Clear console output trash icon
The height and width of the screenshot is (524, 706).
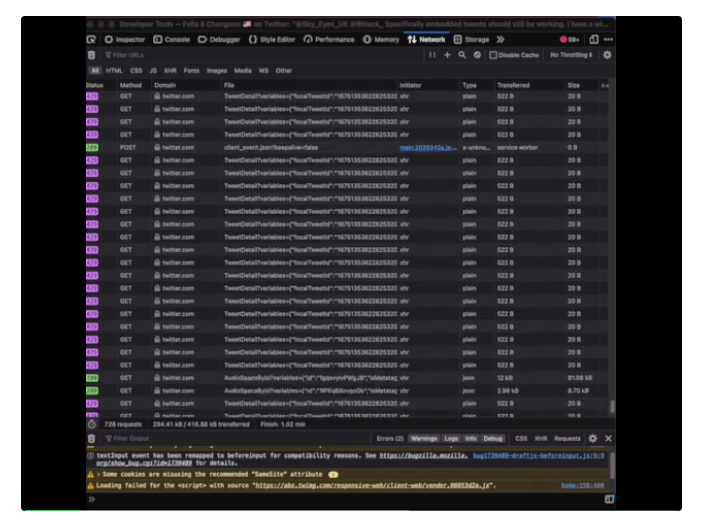point(92,438)
